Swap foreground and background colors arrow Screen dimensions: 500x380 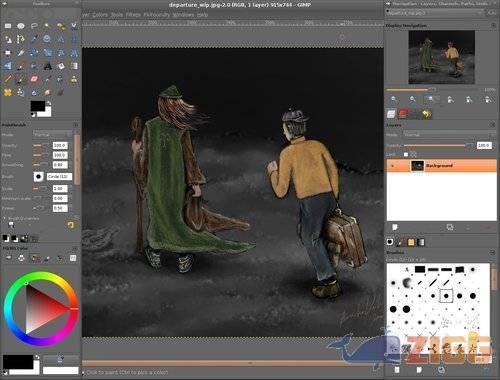tap(49, 103)
